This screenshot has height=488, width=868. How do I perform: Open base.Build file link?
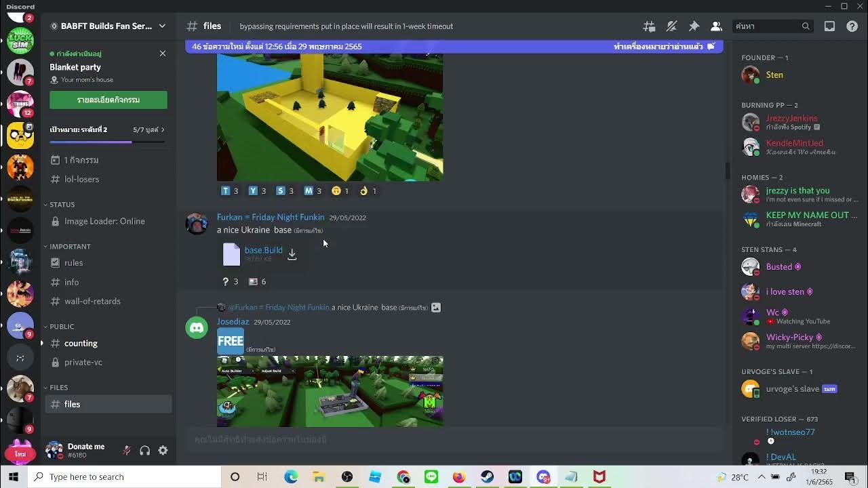coord(263,250)
